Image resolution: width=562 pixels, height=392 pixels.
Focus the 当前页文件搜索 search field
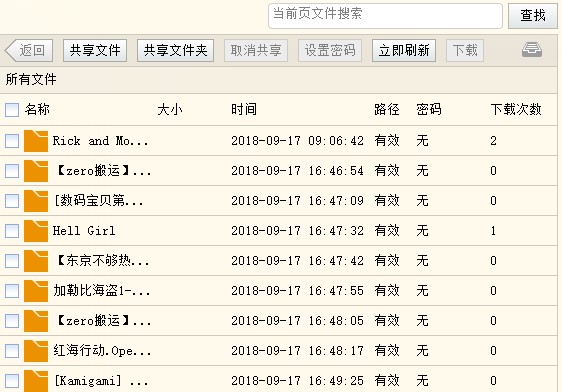[385, 16]
